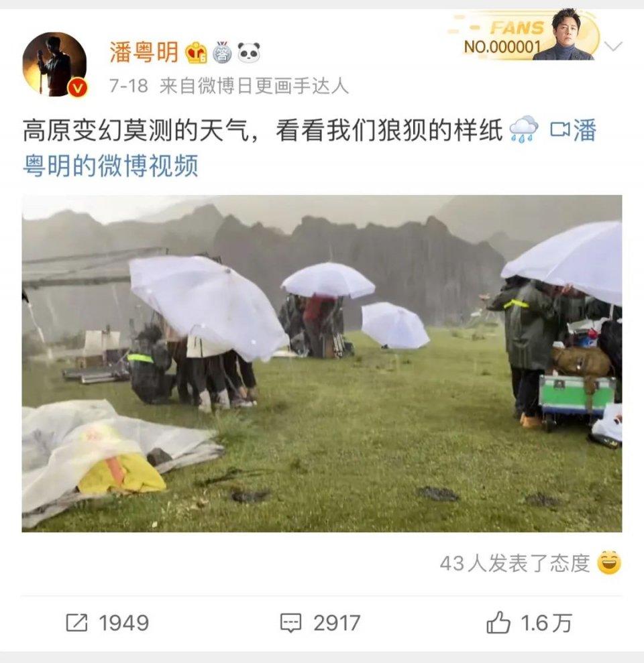The image size is (644, 663).
Task: Tap the 7-18 post date
Action: point(129,86)
